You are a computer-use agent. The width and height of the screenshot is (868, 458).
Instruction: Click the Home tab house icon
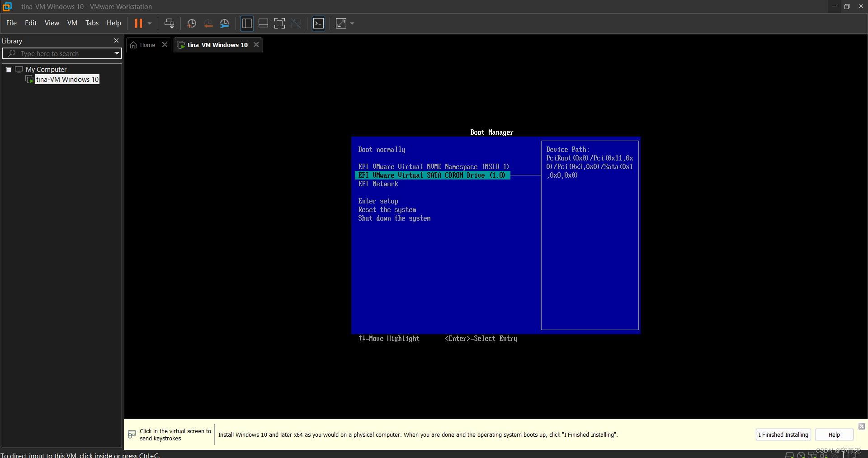pyautogui.click(x=133, y=45)
